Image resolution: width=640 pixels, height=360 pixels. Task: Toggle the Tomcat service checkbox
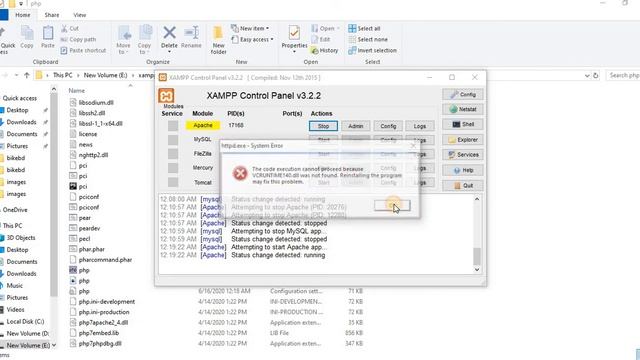[x=173, y=182]
